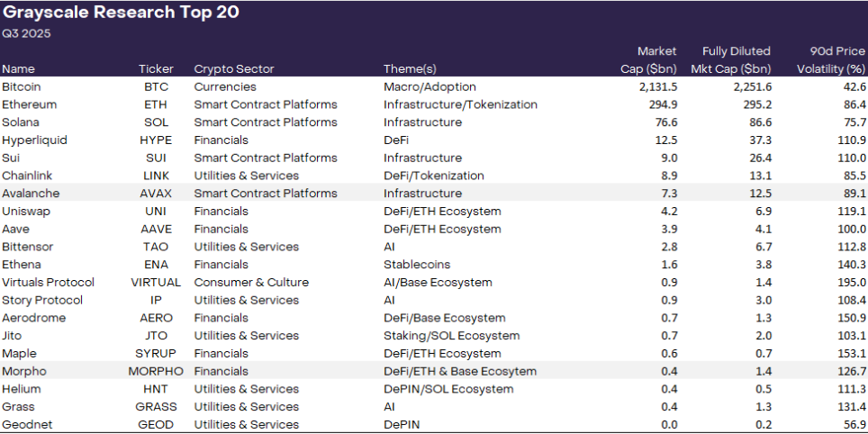Click the 'Ethena' name cell
The height and width of the screenshot is (434, 868).
22,264
